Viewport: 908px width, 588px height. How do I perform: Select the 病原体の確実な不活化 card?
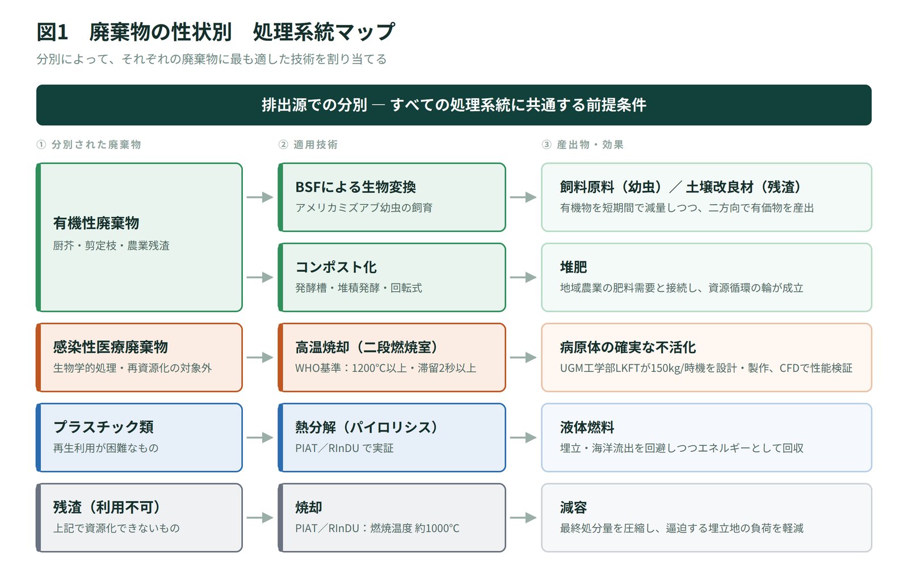tap(706, 357)
